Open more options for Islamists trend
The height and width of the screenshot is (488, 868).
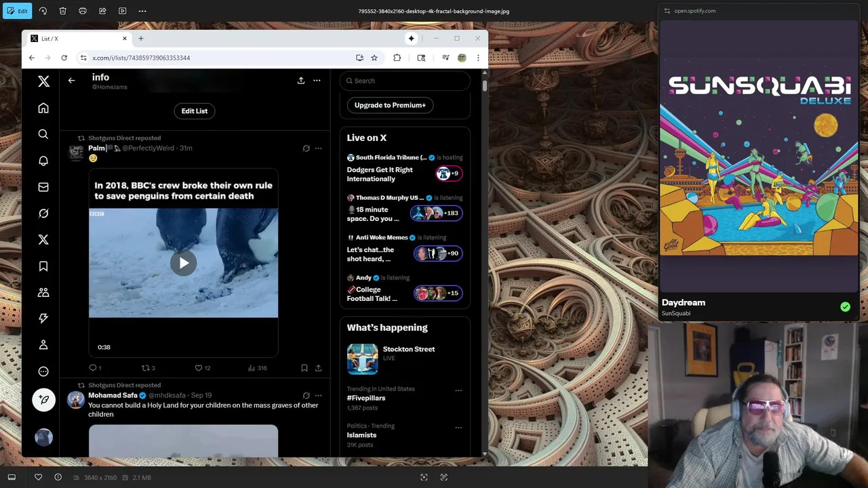click(458, 428)
